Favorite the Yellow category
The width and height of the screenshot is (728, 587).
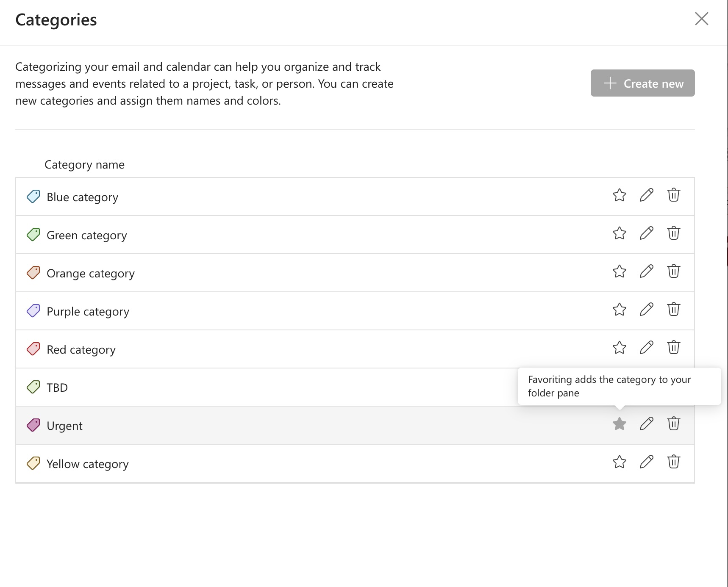tap(619, 462)
